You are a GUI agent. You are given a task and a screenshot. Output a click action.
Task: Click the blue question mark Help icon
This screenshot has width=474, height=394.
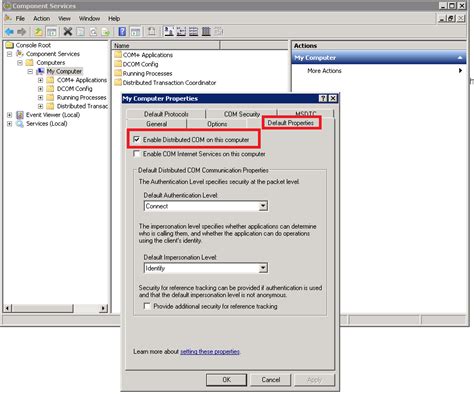(x=122, y=32)
